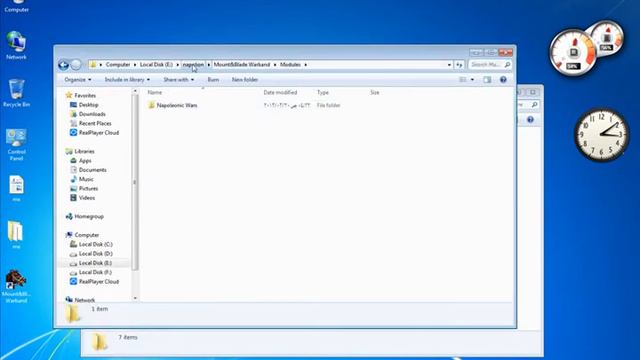Create a folder with New folder button

pyautogui.click(x=245, y=80)
